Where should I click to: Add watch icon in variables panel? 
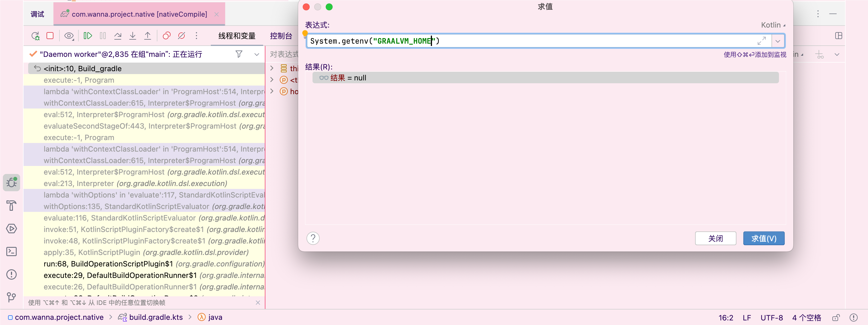819,55
